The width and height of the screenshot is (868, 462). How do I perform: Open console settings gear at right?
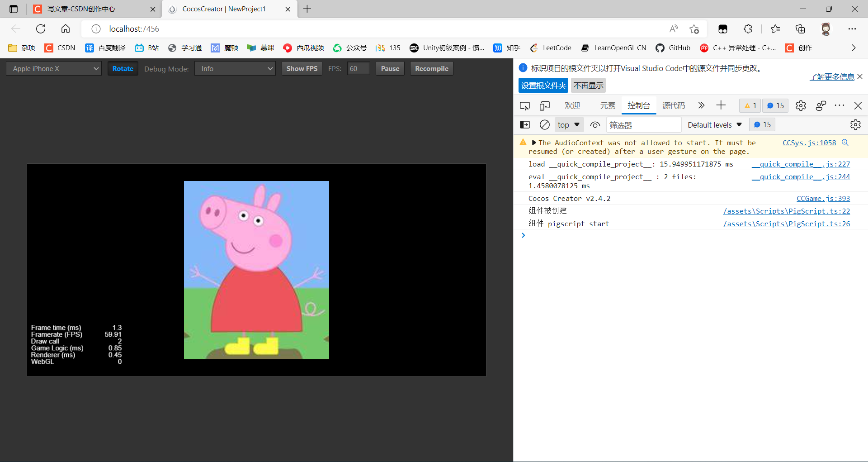click(855, 125)
